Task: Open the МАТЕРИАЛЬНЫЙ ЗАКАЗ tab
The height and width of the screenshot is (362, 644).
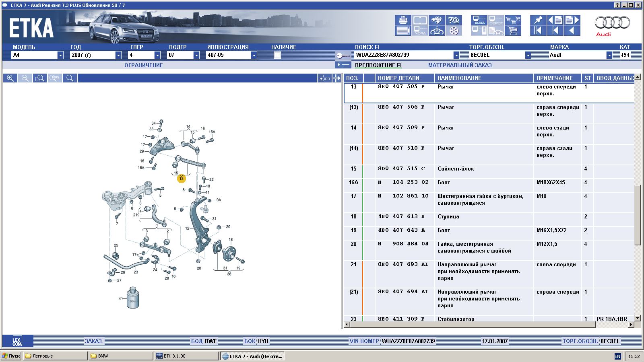Action: point(460,65)
